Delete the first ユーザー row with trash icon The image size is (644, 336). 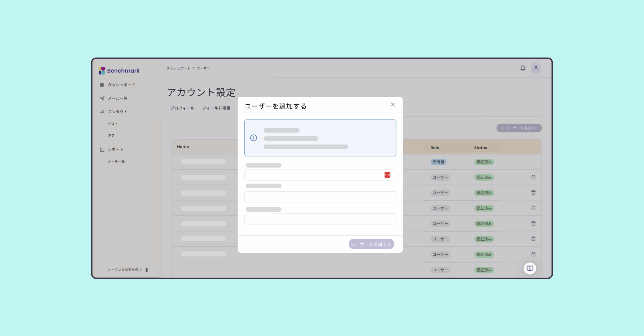click(x=533, y=177)
